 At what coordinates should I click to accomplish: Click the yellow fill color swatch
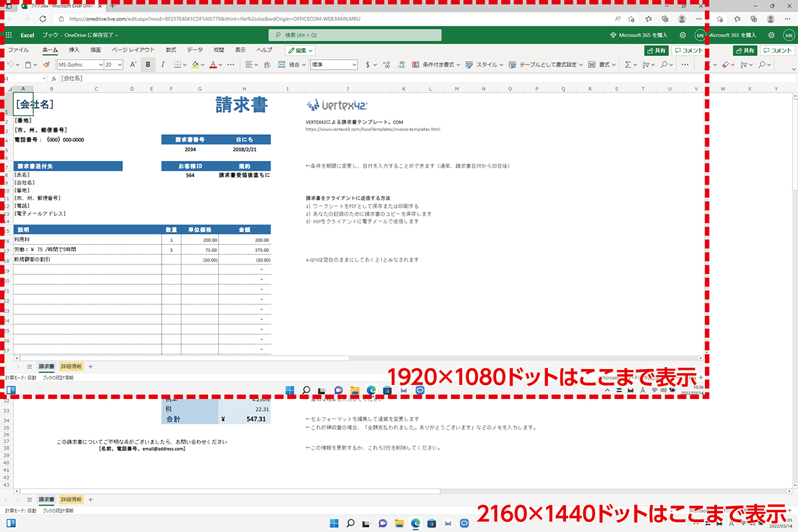pos(195,65)
